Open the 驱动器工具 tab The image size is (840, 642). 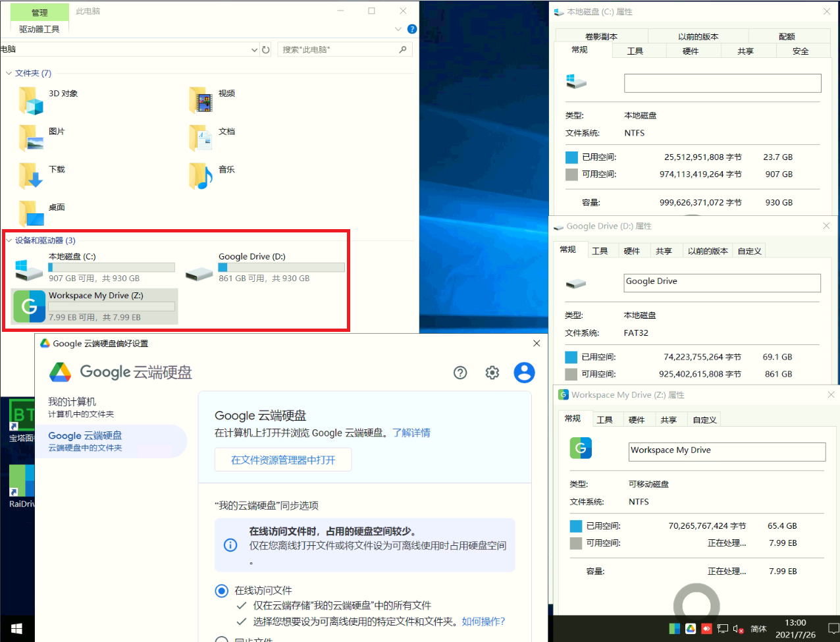coord(39,29)
